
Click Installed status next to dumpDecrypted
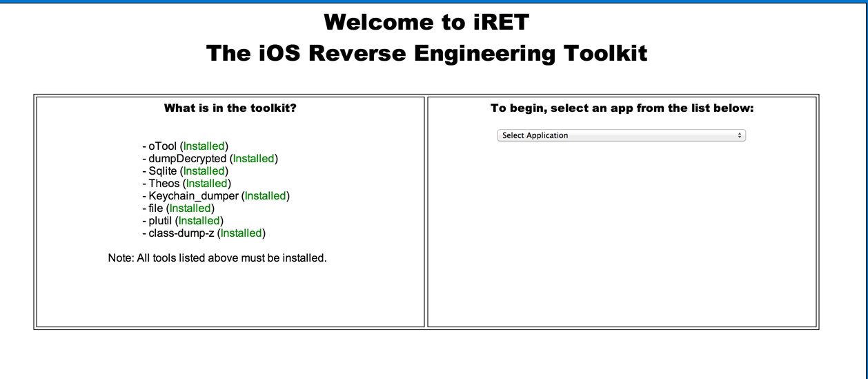(253, 159)
